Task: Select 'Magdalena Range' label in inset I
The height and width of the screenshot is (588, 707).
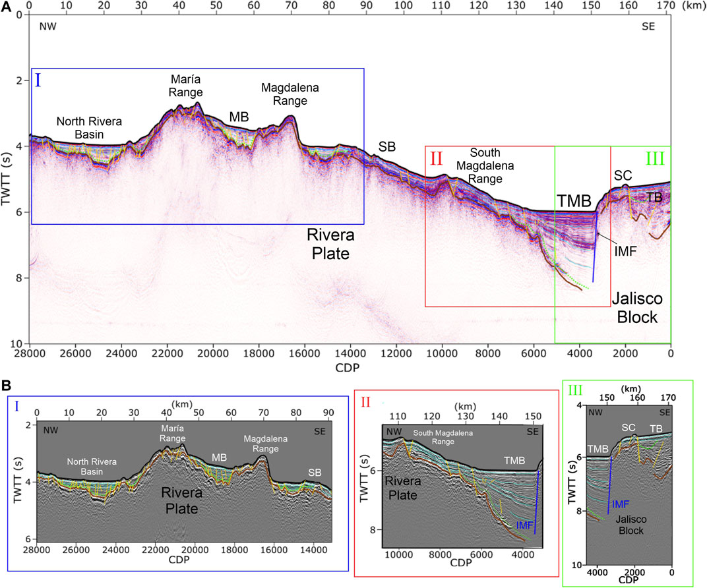Action: tap(266, 444)
